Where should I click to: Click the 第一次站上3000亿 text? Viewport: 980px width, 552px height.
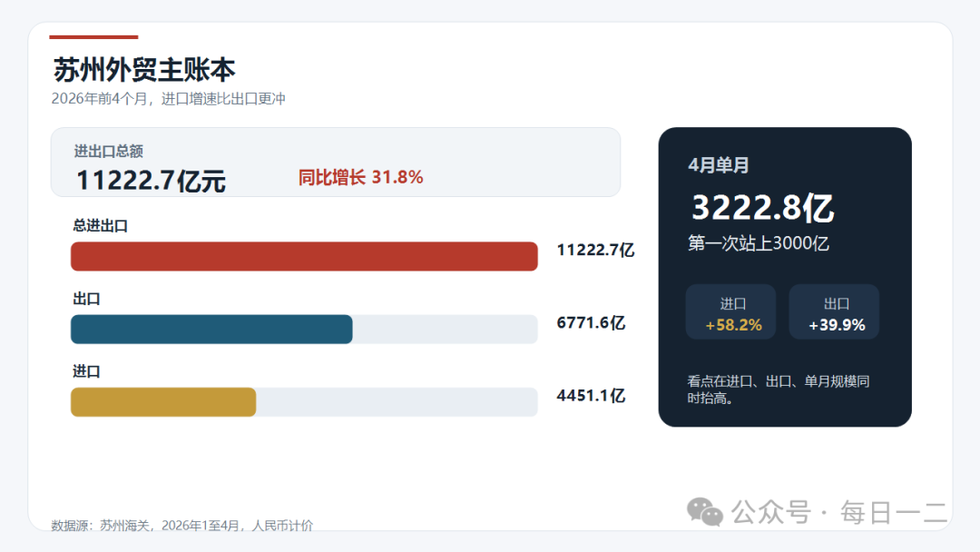758,243
